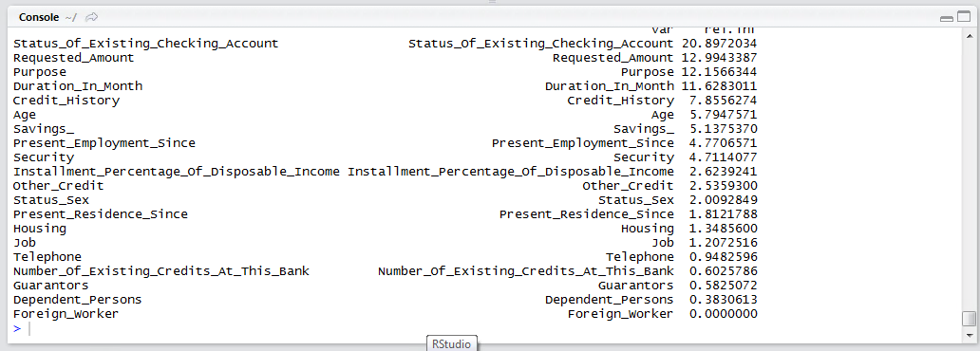980x351 pixels.
Task: Click the view current working directory arrow icon
Action: tap(91, 17)
